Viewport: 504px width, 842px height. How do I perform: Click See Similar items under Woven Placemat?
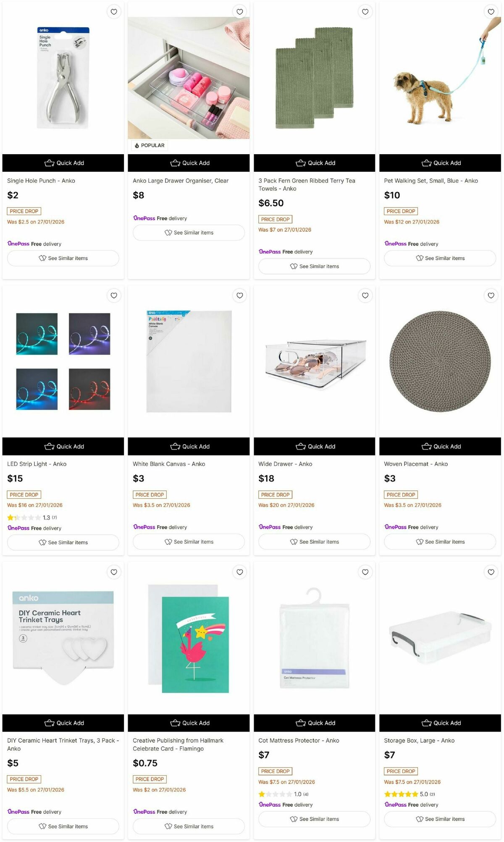click(439, 542)
